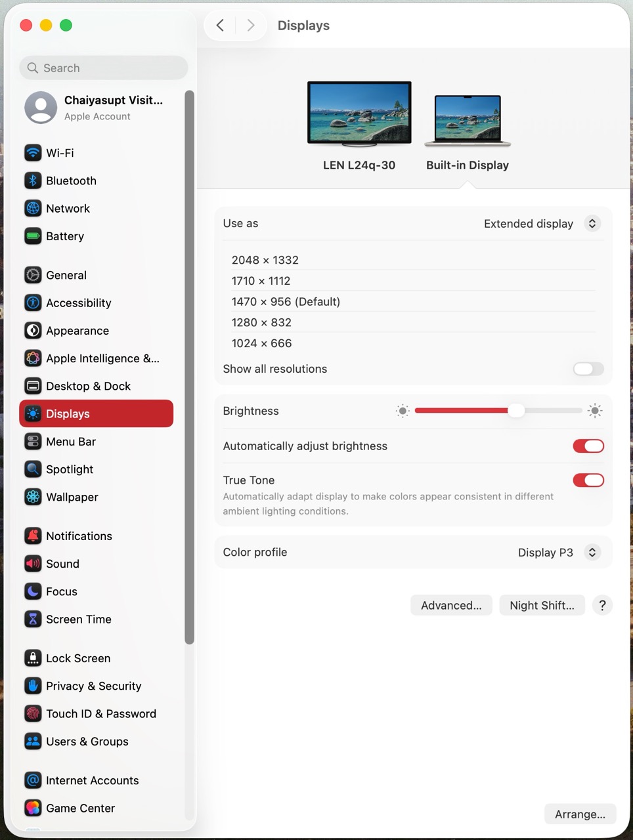The height and width of the screenshot is (840, 633).
Task: Open Focus moon icon
Action: pos(33,591)
